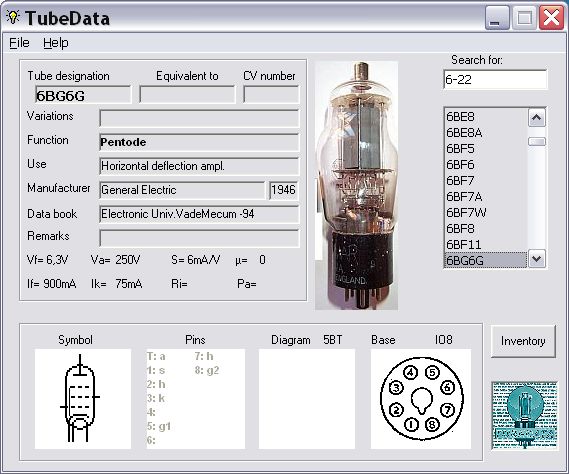Click the list scroll down arrow
The height and width of the screenshot is (474, 569).
pos(537,259)
